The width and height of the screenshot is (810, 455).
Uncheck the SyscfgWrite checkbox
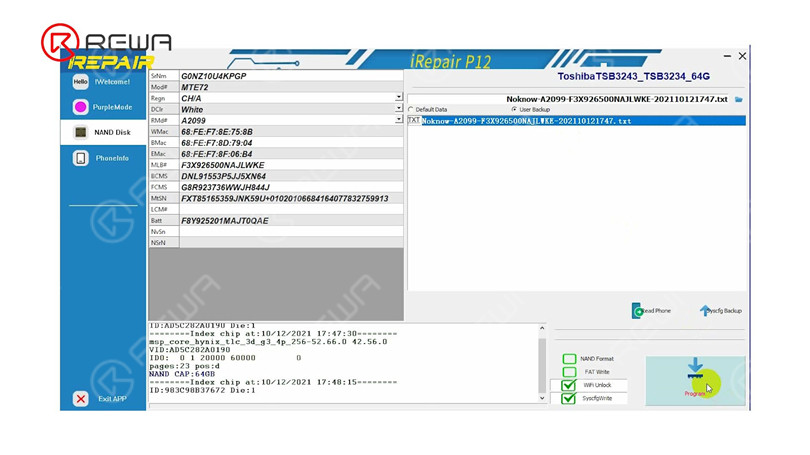(x=569, y=398)
